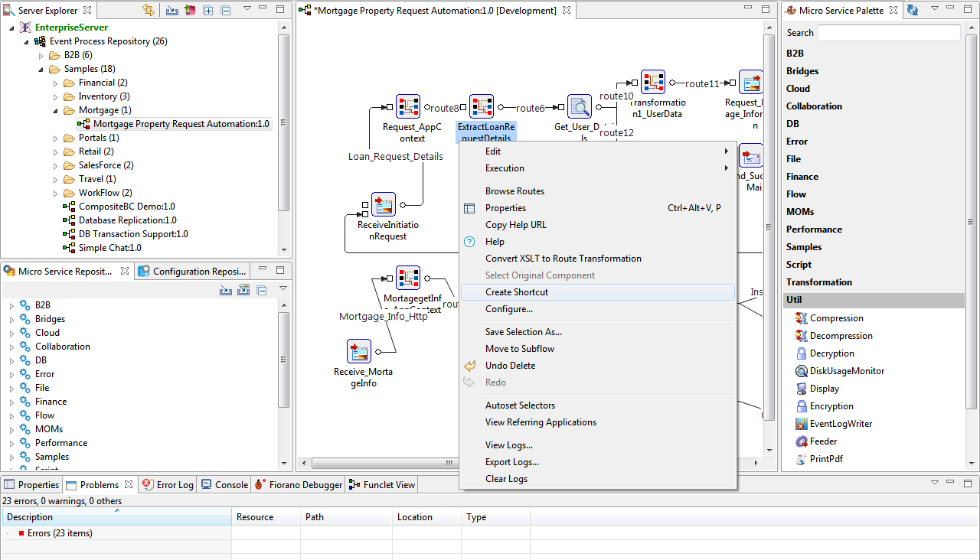Click the red server icon in Server Explorer toolbar
The height and width of the screenshot is (560, 980).
click(x=190, y=11)
